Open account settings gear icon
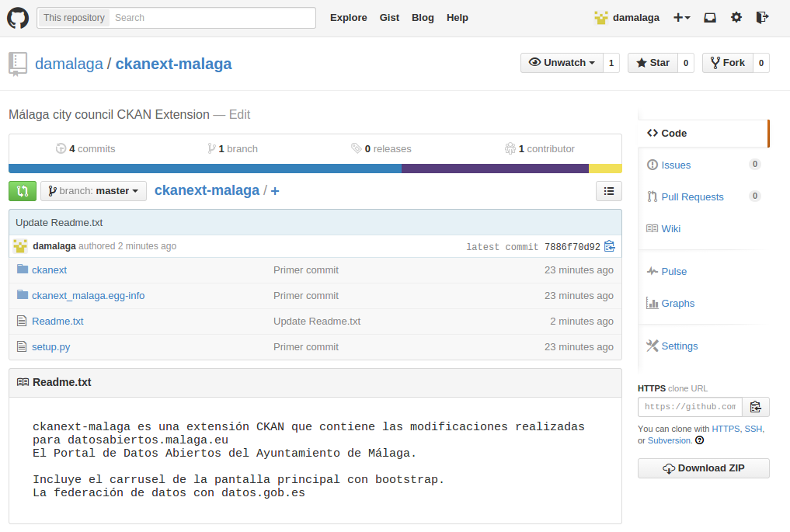 pos(736,18)
